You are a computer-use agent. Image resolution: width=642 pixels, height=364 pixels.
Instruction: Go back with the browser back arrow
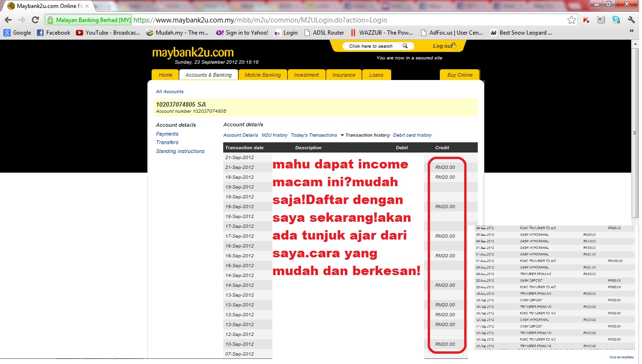pos(8,20)
